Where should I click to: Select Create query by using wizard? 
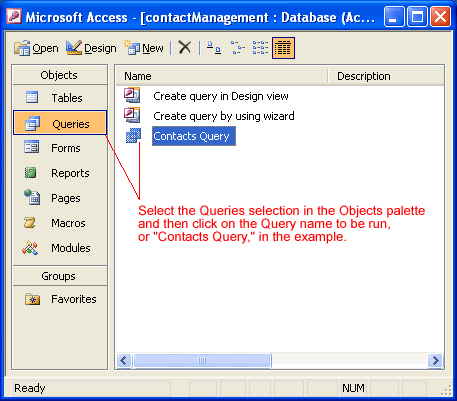(x=224, y=116)
